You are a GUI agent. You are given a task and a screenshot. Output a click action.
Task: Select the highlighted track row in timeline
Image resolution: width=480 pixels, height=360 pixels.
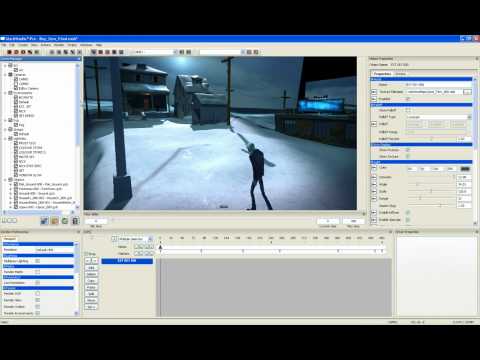pos(127,261)
